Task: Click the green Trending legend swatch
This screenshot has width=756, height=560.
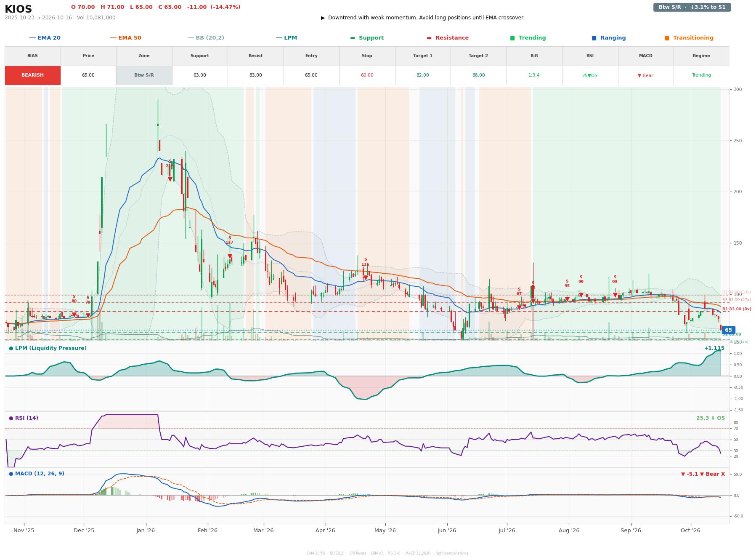Action: pyautogui.click(x=512, y=38)
